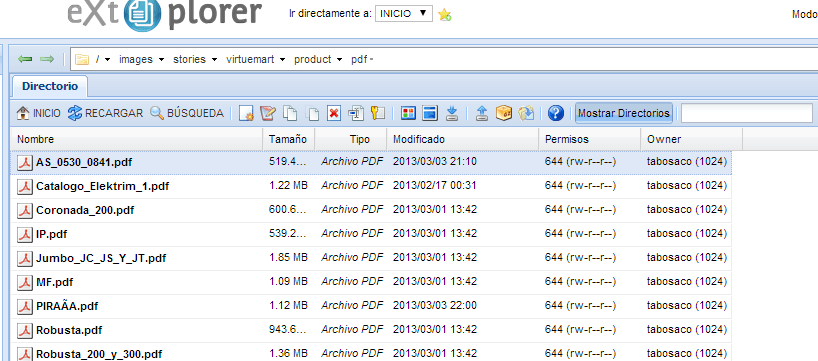Viewport: 818px width, 361px height.
Task: Click the new file/directory icon
Action: point(246,113)
